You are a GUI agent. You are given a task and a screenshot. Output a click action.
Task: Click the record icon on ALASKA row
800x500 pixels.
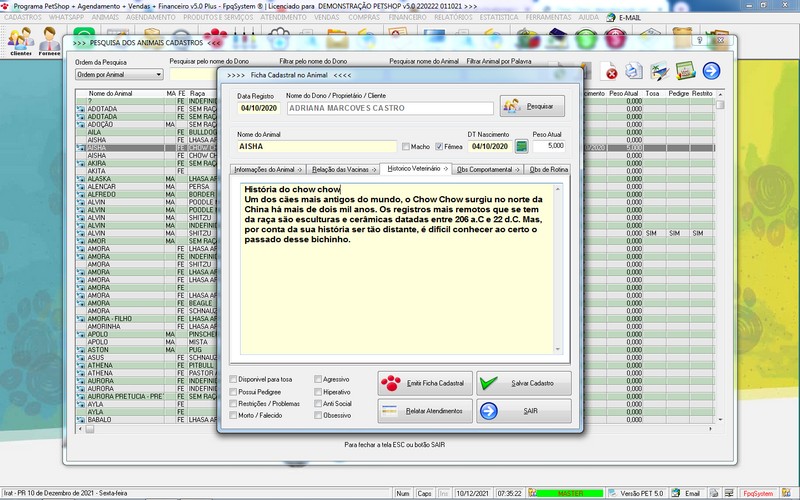pos(81,179)
